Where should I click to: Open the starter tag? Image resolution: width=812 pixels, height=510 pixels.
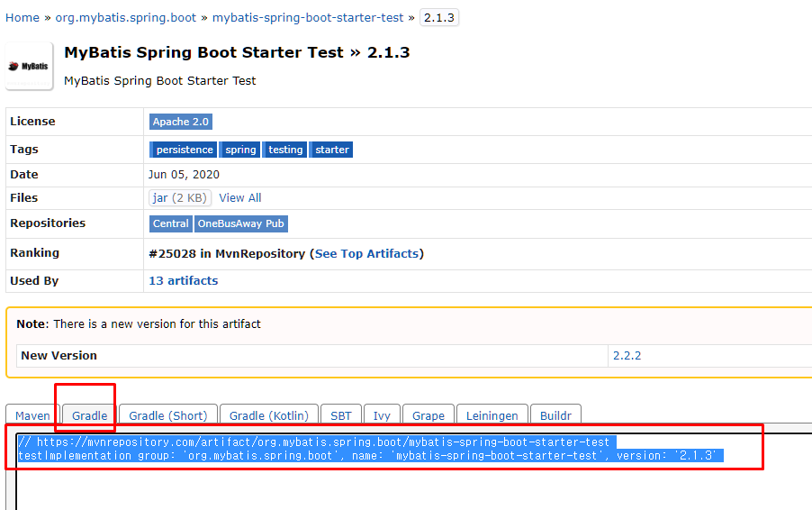coord(331,150)
